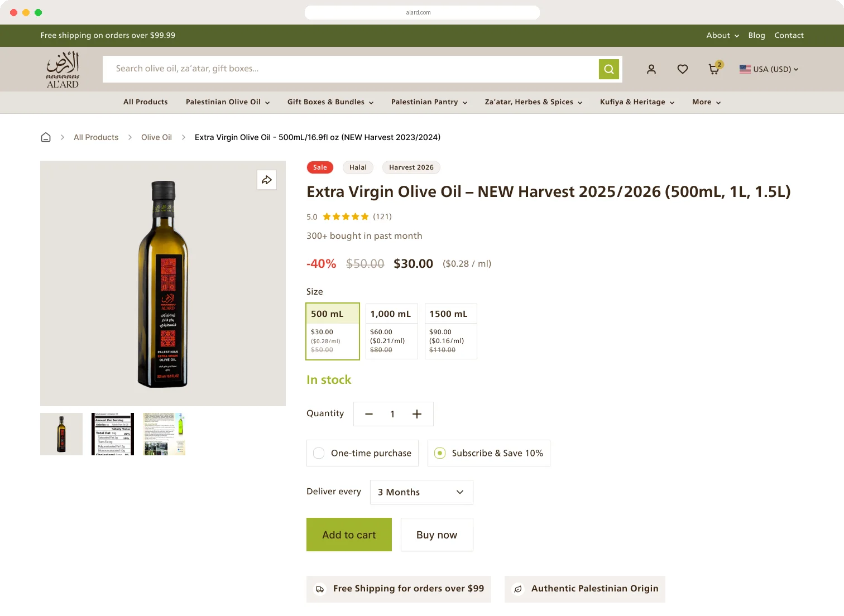Go to All Products breadcrumb

96,137
